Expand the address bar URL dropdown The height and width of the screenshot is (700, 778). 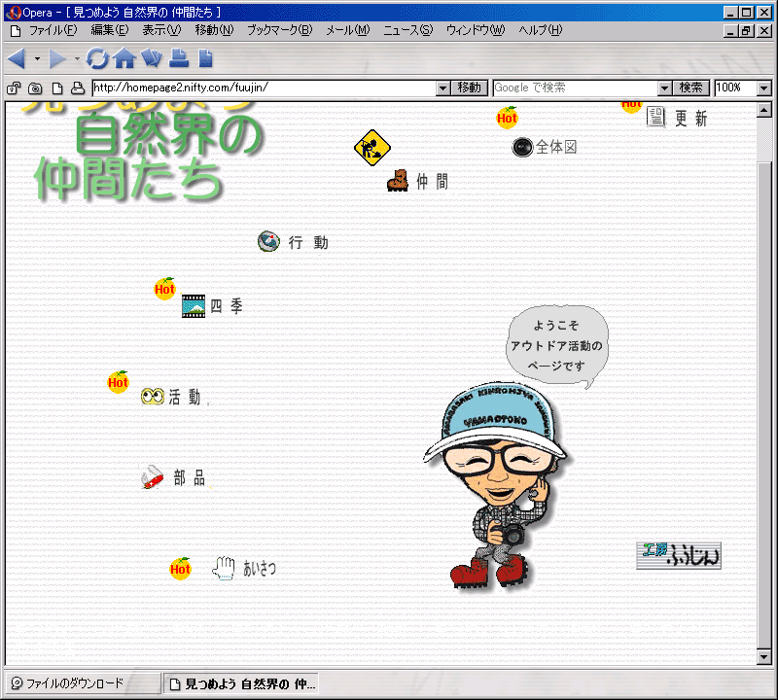pyautogui.click(x=443, y=88)
